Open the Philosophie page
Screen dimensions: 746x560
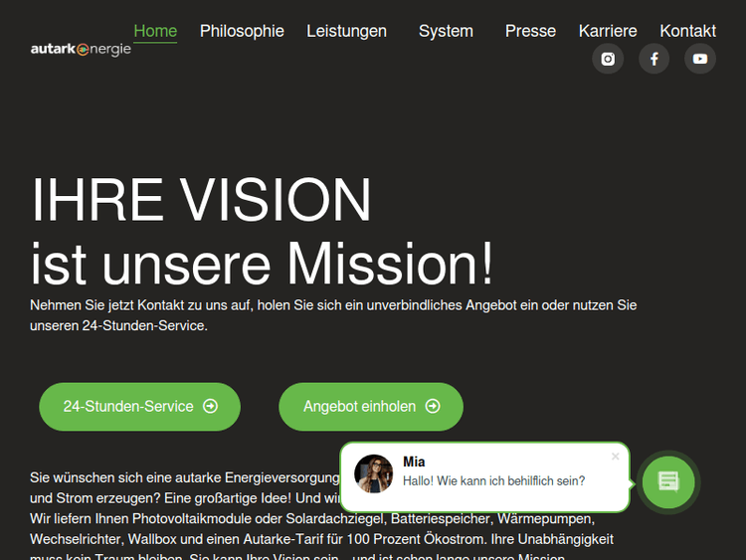242,31
